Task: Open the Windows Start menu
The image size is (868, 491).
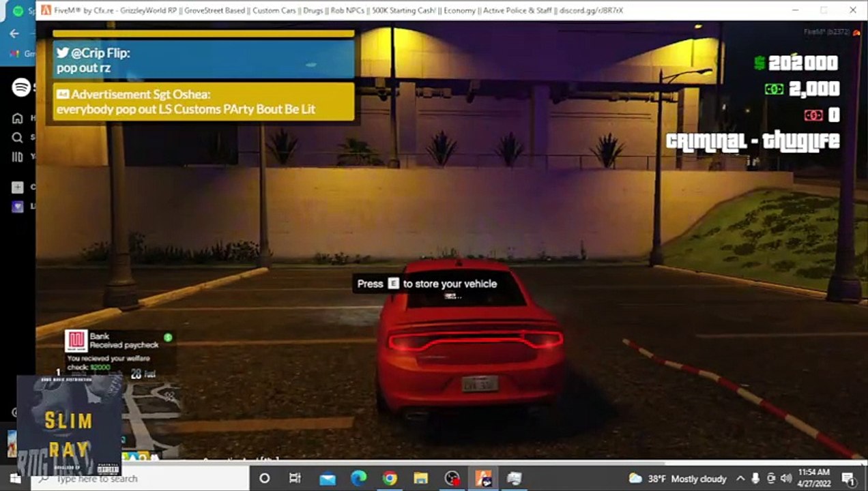Action: point(15,479)
